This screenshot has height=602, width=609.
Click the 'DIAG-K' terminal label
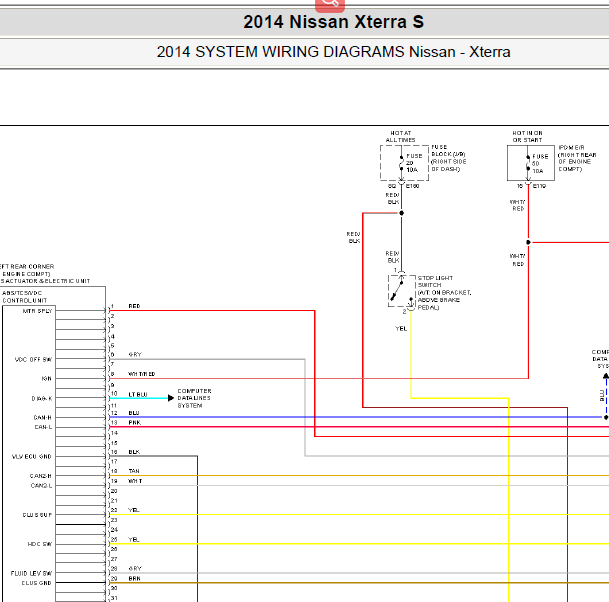pyautogui.click(x=42, y=398)
